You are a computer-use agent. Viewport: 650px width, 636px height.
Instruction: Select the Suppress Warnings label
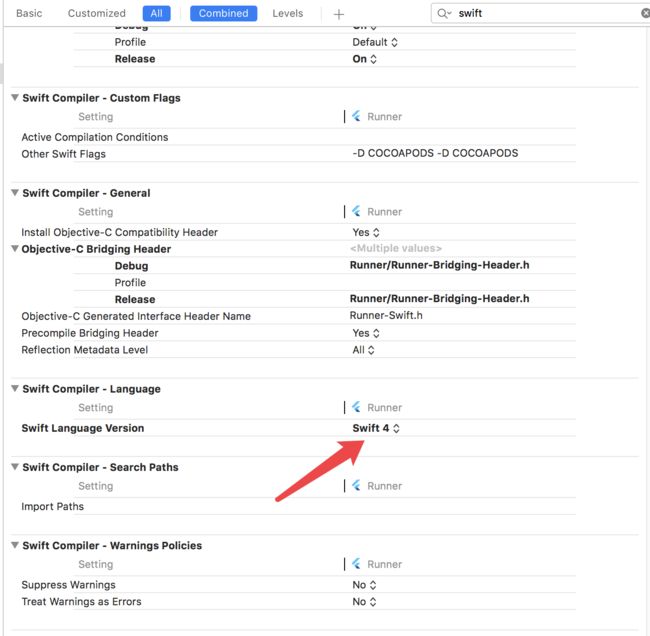(x=68, y=585)
